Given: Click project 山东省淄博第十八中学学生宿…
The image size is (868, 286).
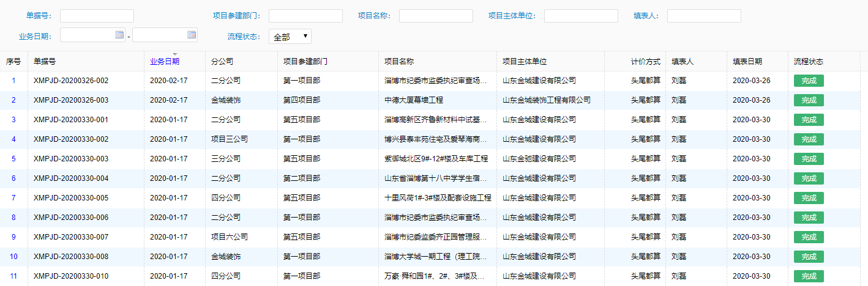Looking at the screenshot, I should [x=436, y=178].
